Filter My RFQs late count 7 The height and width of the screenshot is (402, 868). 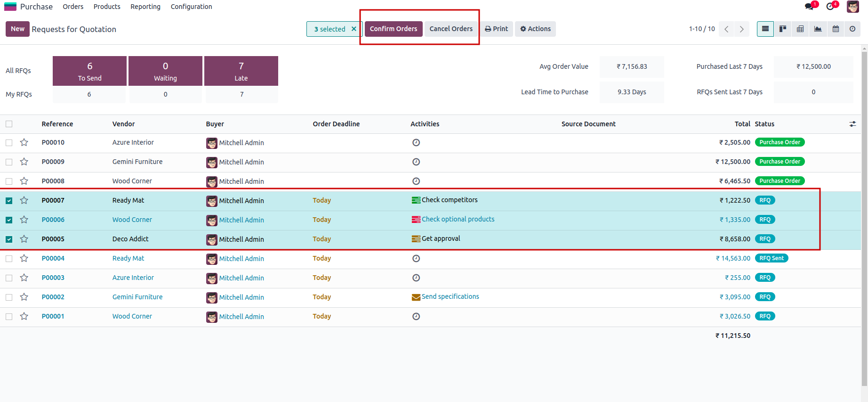click(241, 94)
